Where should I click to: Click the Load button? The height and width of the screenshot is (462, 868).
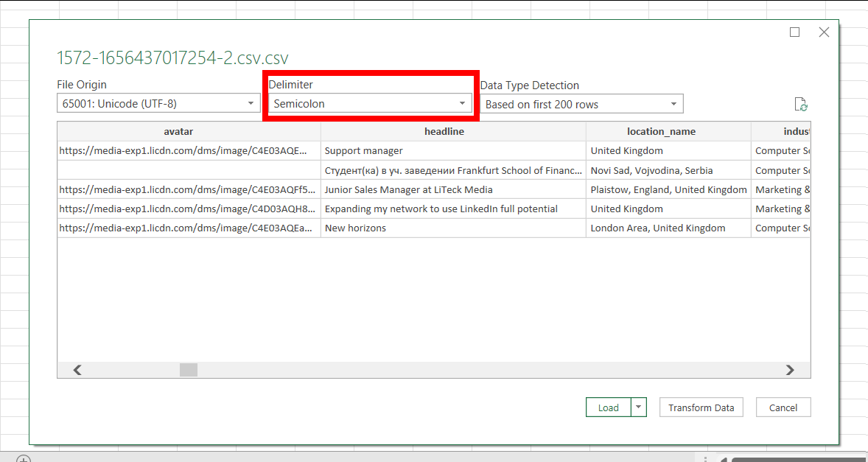(x=609, y=407)
